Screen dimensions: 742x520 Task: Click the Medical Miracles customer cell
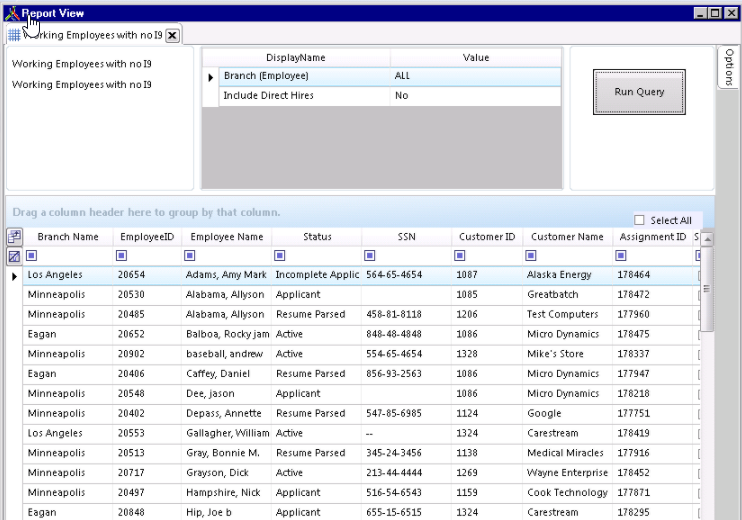567,453
